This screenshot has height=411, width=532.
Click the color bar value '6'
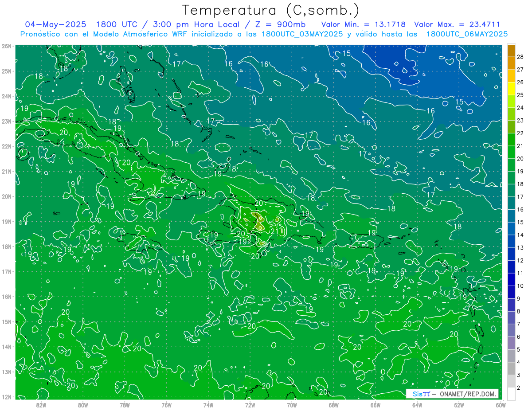point(519,337)
